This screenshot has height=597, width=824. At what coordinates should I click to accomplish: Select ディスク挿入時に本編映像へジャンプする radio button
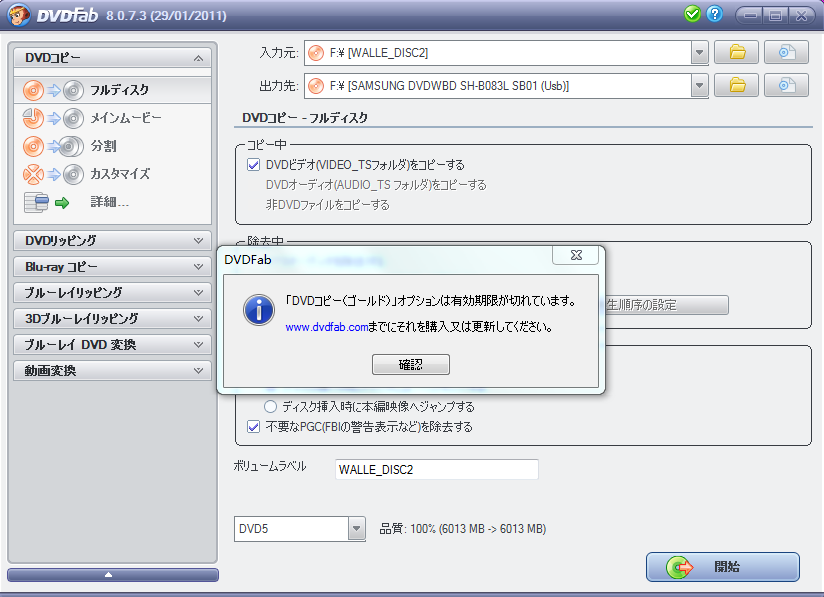coord(270,407)
